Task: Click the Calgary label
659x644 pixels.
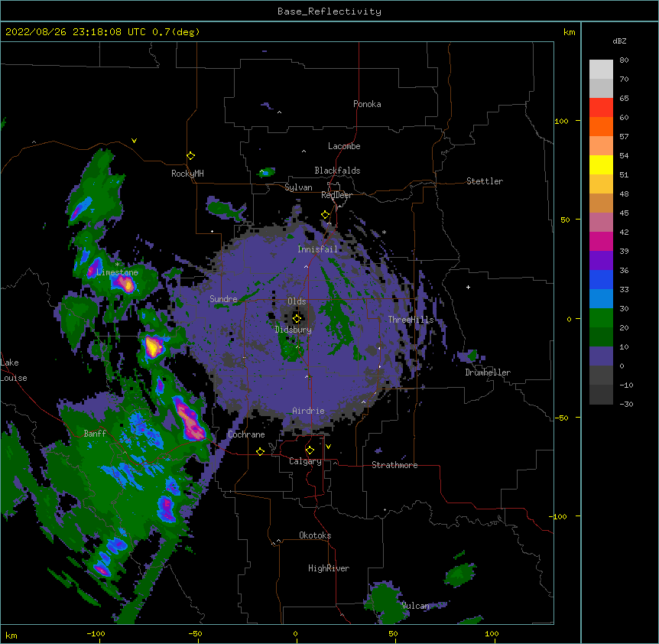Action: click(x=305, y=461)
